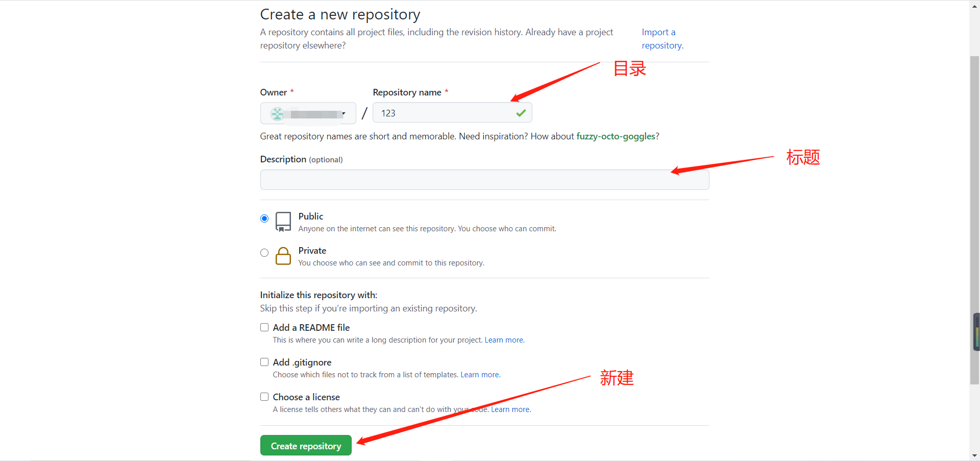Open Learn more about README files
Image resolution: width=980 pixels, height=461 pixels.
coord(504,339)
